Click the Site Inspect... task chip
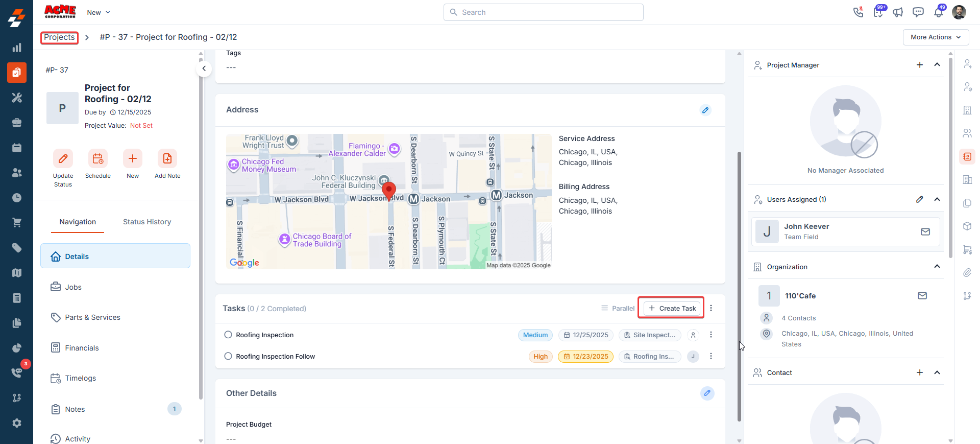Viewport: 980px width, 444px height. tap(650, 335)
